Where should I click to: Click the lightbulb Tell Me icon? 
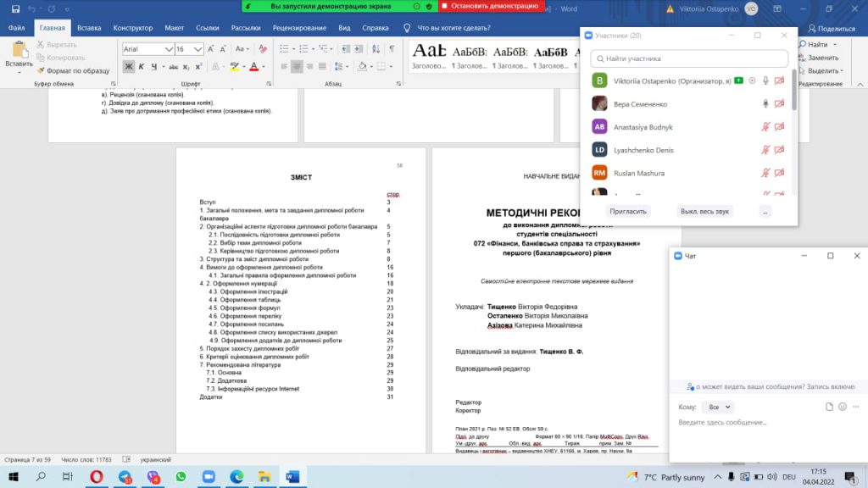(x=407, y=28)
